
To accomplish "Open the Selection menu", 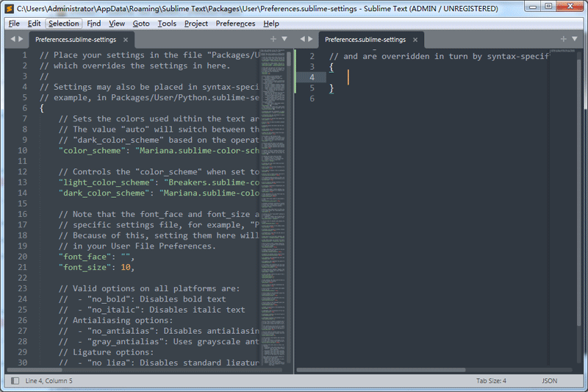I will tap(63, 24).
